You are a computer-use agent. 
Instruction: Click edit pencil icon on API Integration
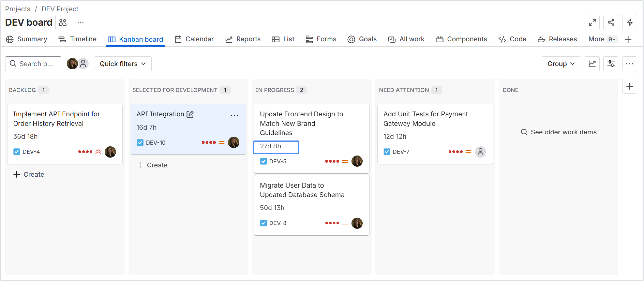[190, 114]
